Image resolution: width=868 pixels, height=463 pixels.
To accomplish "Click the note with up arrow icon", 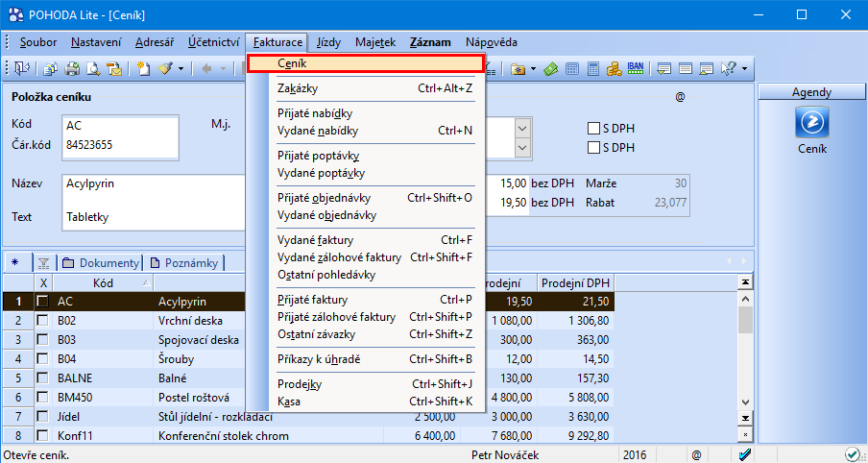I will point(707,69).
